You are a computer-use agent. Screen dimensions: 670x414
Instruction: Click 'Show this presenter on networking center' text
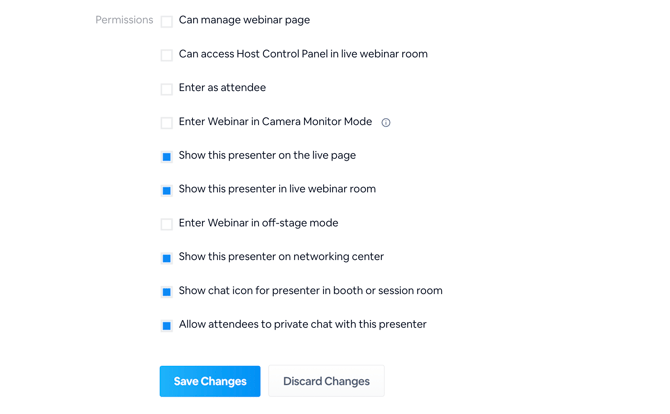[x=281, y=257]
